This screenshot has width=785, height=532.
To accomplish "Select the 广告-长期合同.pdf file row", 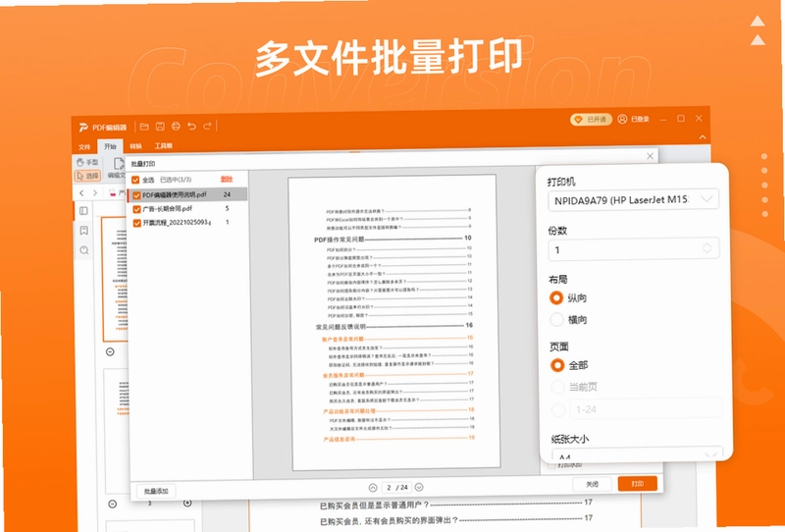I will pos(187,208).
